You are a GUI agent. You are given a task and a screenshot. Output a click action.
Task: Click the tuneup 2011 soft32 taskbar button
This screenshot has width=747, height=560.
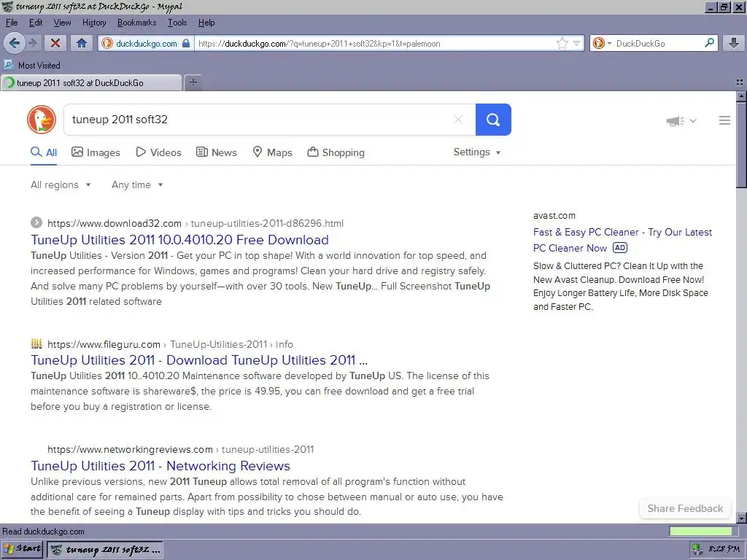105,550
